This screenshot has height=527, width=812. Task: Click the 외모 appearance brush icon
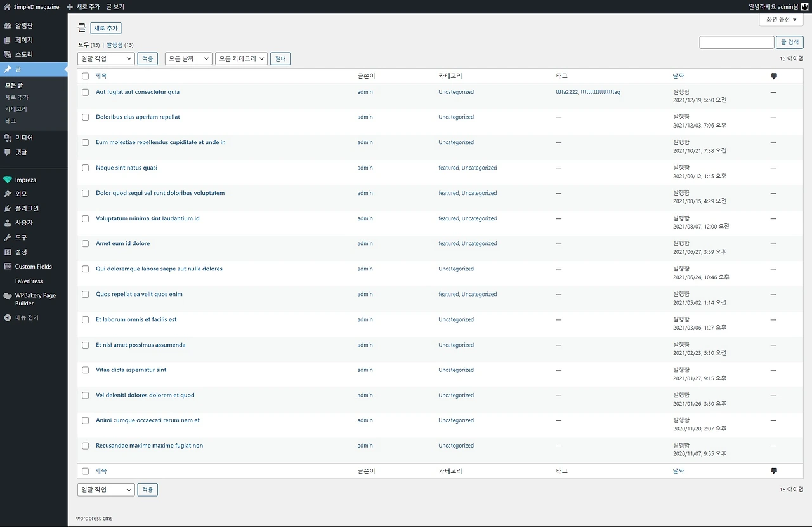point(8,194)
